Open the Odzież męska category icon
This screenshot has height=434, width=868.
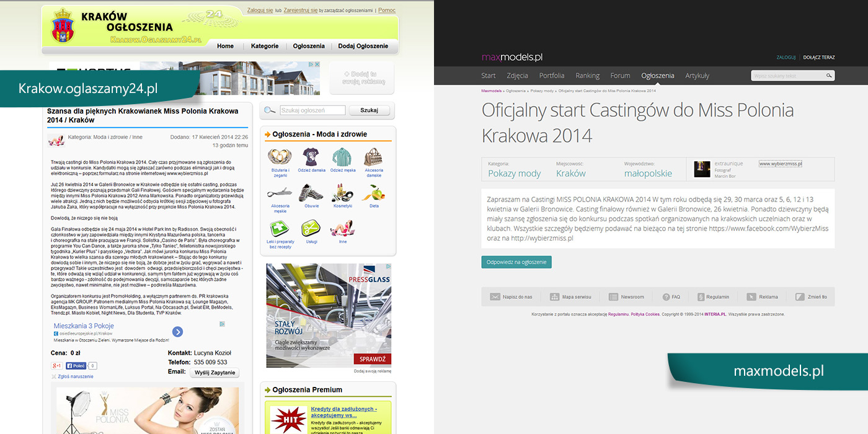click(x=342, y=157)
